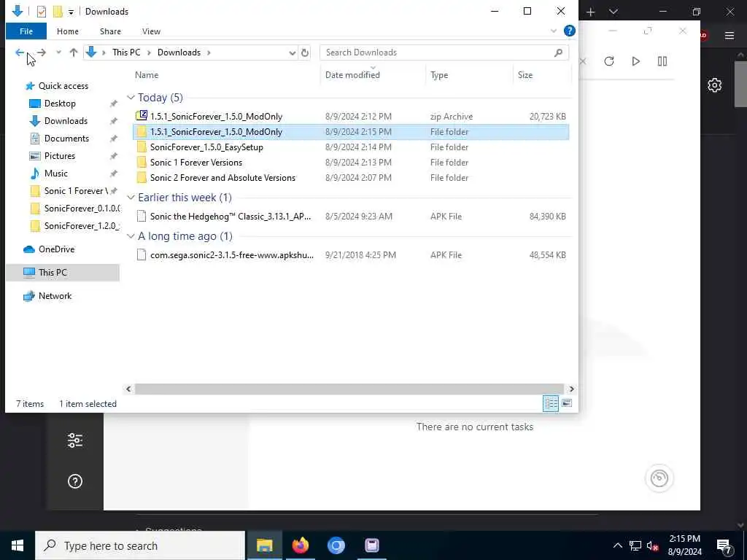
Task: Click the Type here to search box
Action: click(140, 545)
